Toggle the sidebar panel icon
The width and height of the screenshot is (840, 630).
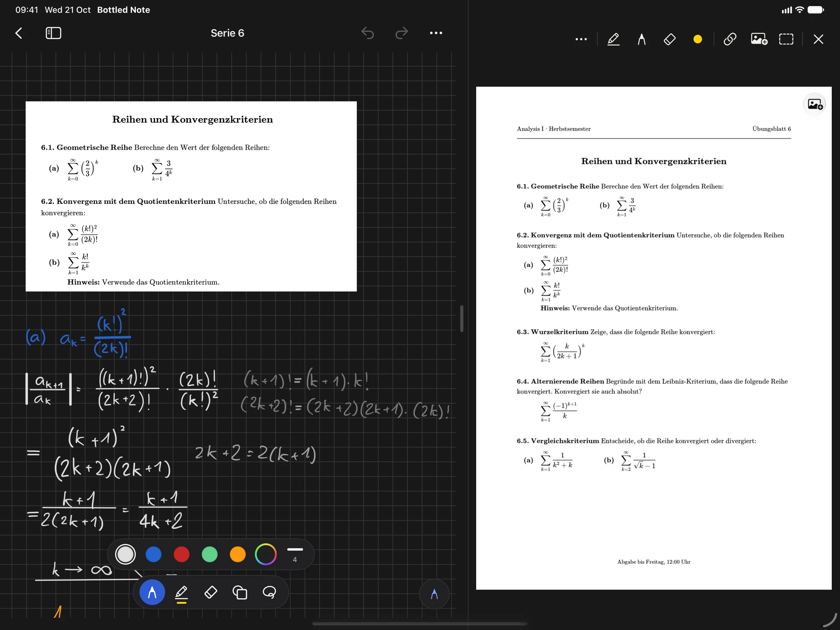pyautogui.click(x=53, y=33)
